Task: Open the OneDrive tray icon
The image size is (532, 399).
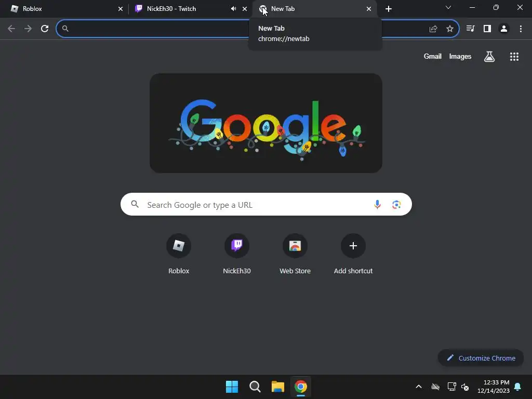Action: (435, 387)
